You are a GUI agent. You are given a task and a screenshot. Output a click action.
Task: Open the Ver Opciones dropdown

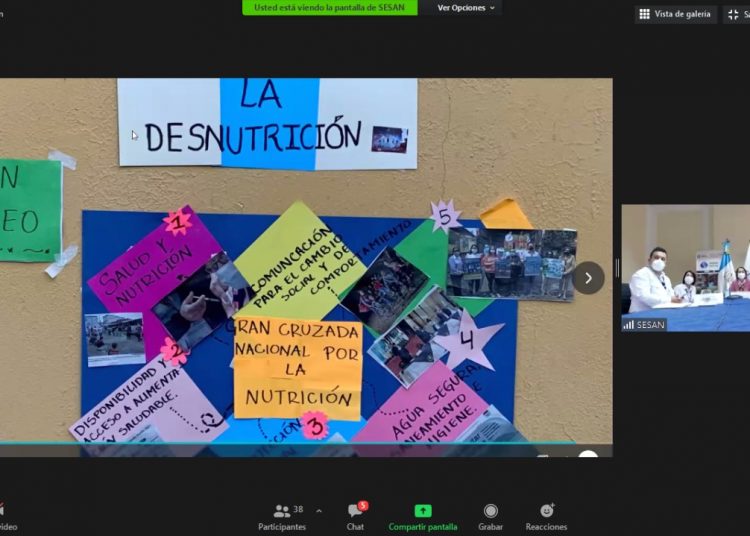(x=465, y=8)
